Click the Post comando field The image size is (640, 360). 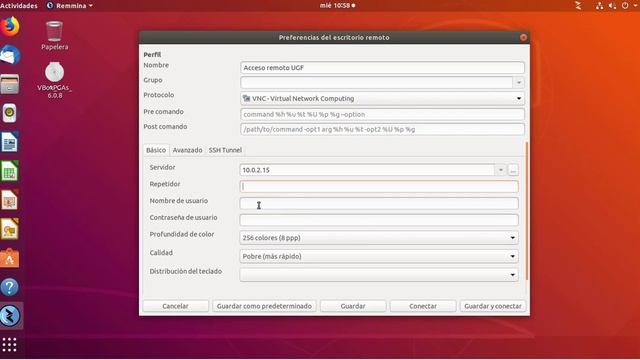pos(382,129)
